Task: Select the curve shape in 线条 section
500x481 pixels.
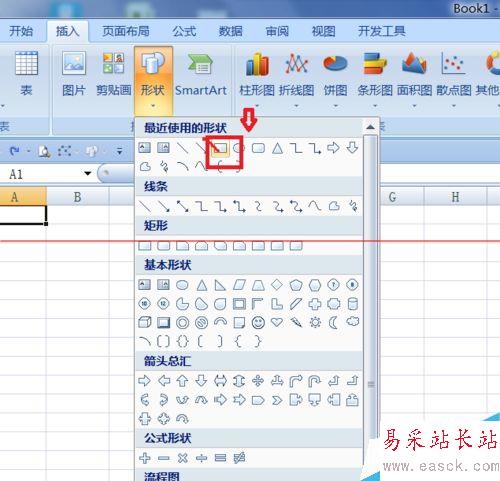Action: click(315, 206)
